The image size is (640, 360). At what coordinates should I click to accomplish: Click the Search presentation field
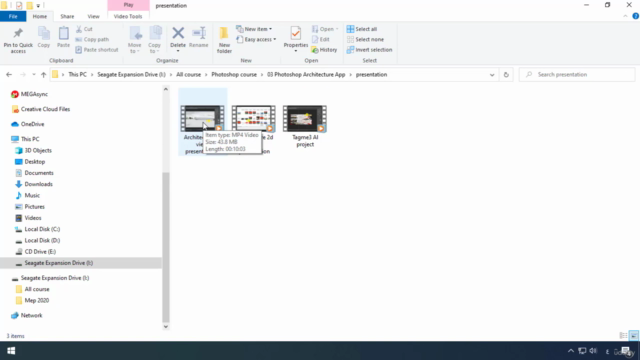[x=577, y=75]
